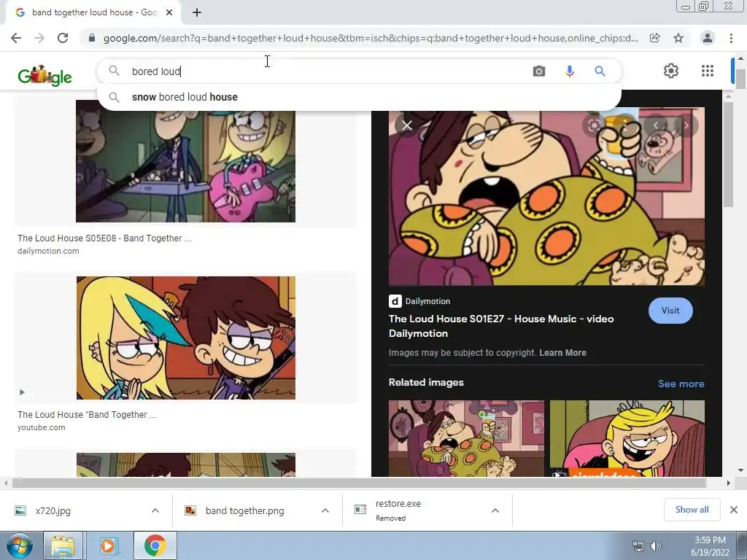Open volume speaker tray icon

coord(656,546)
